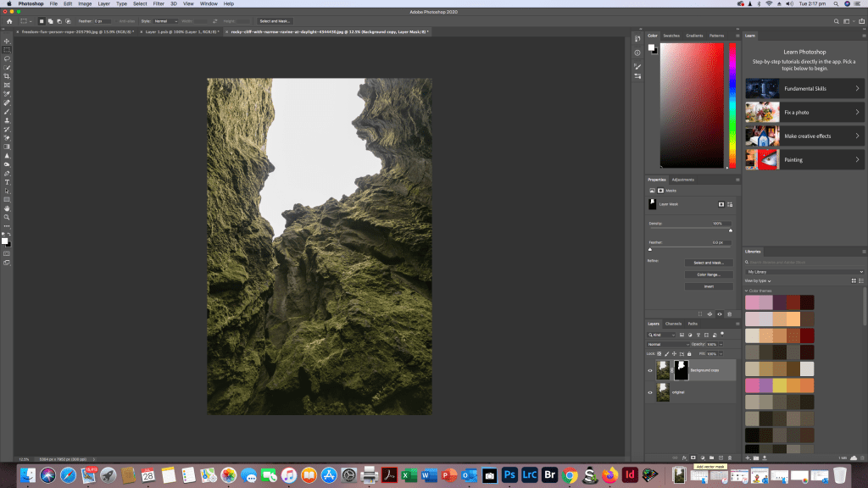Toggle mask visibility eye in Properties panel
The image size is (868, 488).
pos(720,313)
